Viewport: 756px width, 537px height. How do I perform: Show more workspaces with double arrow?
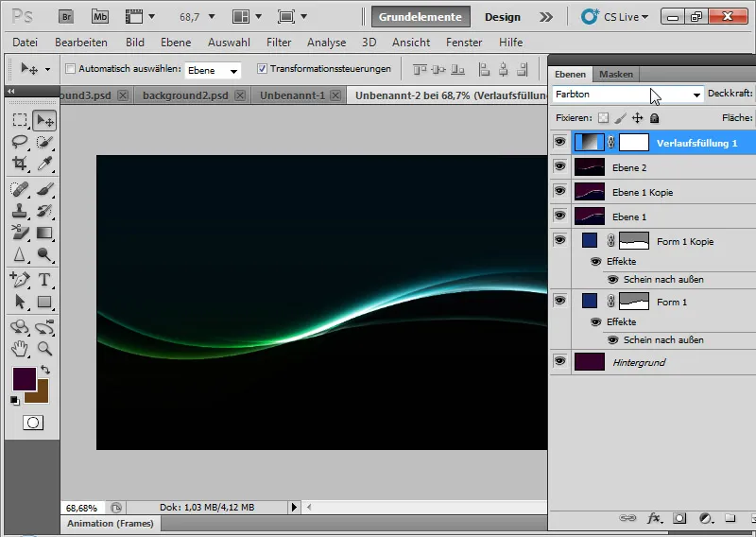click(x=546, y=17)
